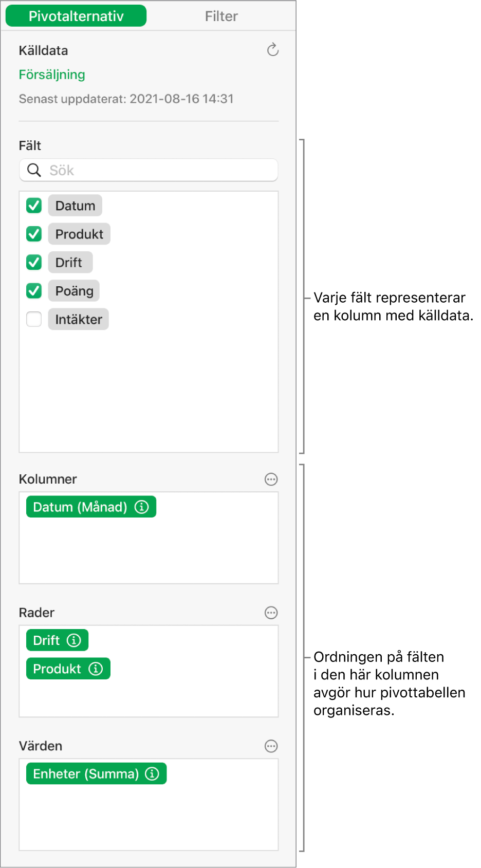481x868 pixels.
Task: Uncheck the Produkt field checkbox
Action: pyautogui.click(x=34, y=234)
